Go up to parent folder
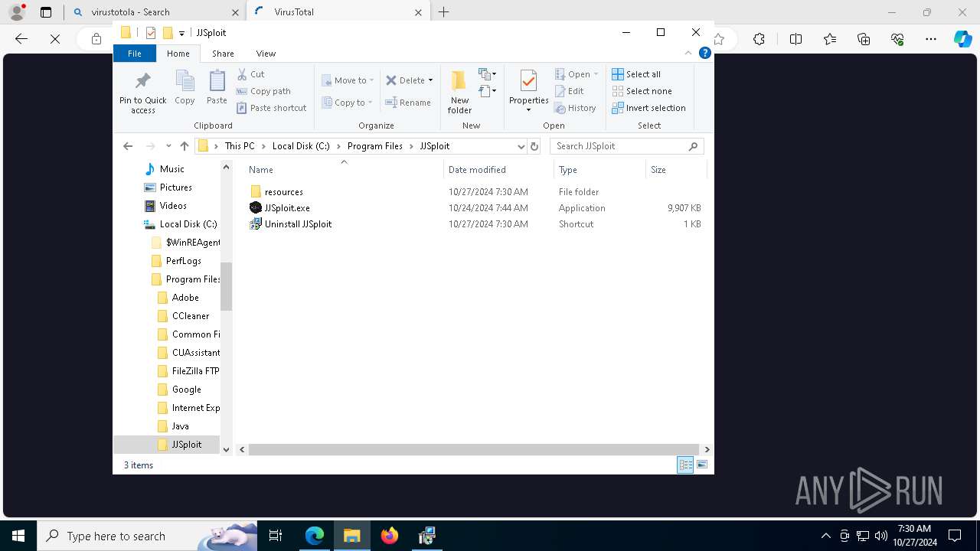 184,146
